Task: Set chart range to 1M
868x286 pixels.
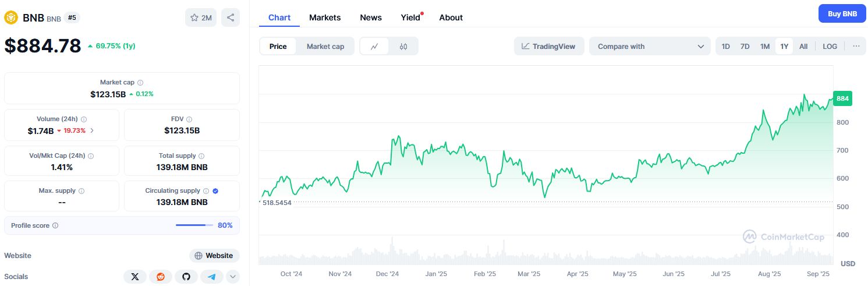Action: coord(765,47)
